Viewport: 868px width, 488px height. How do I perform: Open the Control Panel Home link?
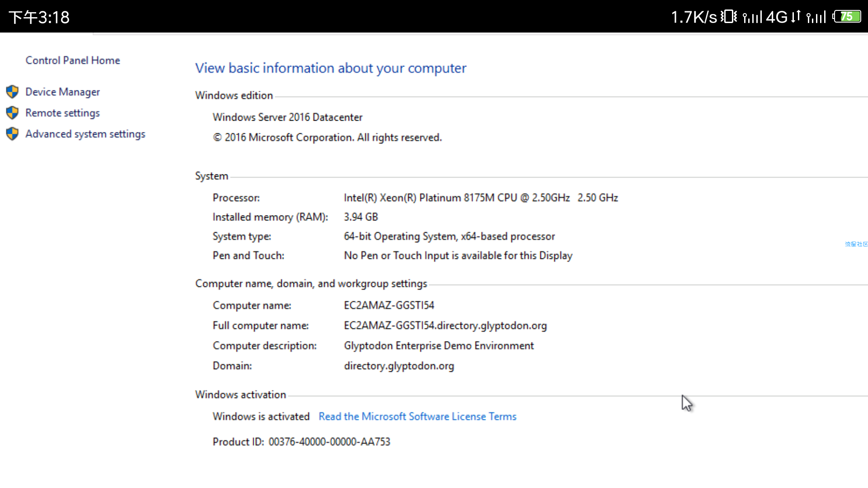coord(73,60)
